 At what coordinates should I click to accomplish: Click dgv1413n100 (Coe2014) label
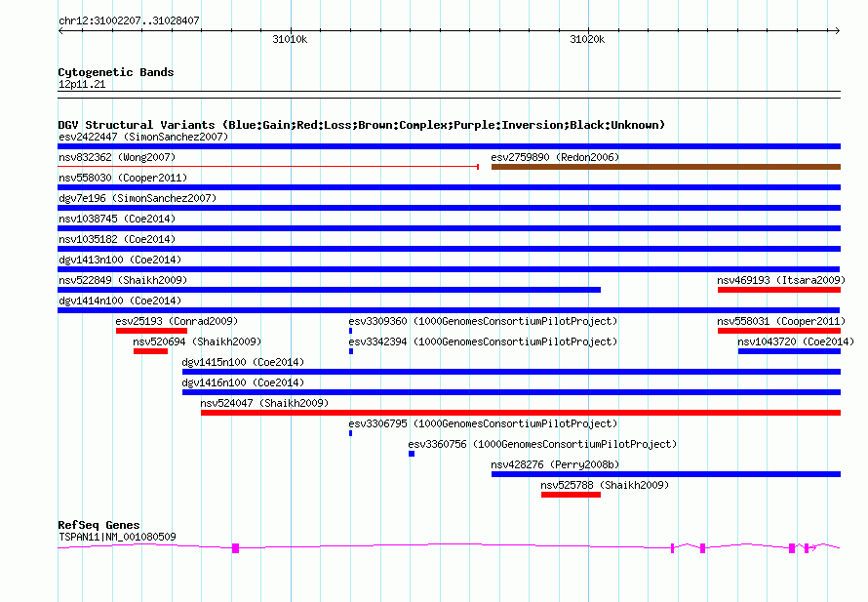click(120, 260)
